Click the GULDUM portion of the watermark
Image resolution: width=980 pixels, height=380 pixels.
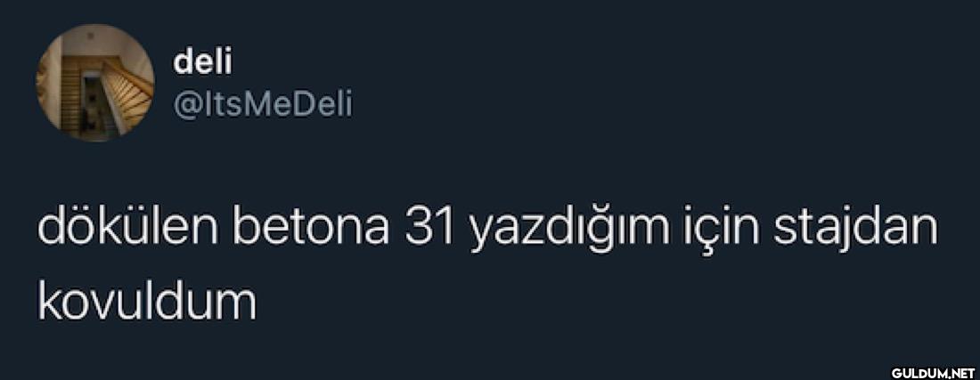tap(919, 373)
